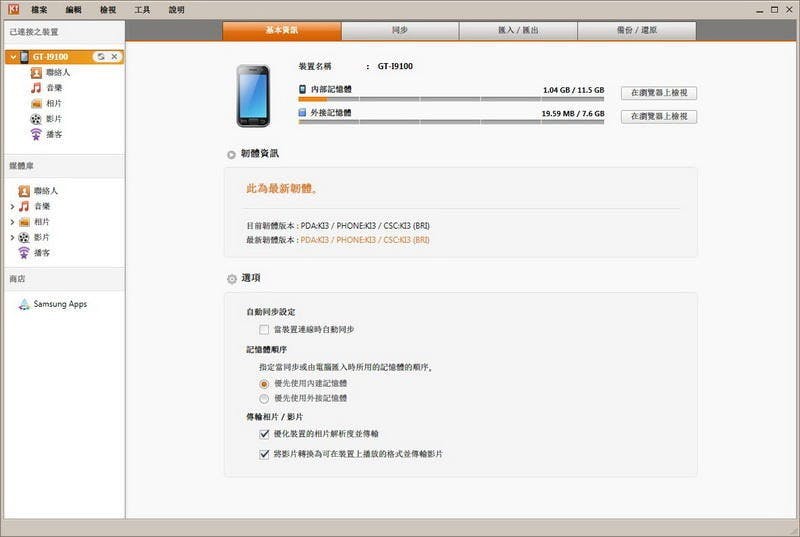Image resolution: width=800 pixels, height=537 pixels.
Task: Open the Samsung Apps store icon
Action: (x=24, y=304)
